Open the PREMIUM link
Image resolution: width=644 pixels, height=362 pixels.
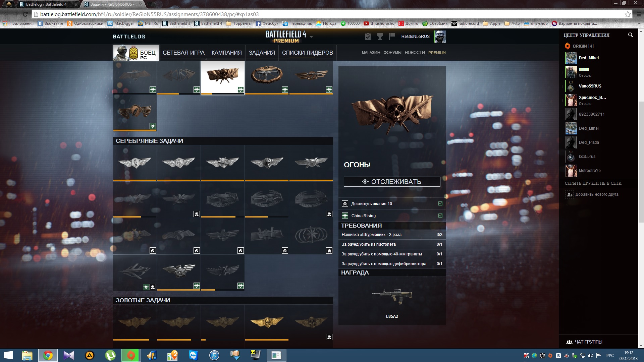pos(437,53)
